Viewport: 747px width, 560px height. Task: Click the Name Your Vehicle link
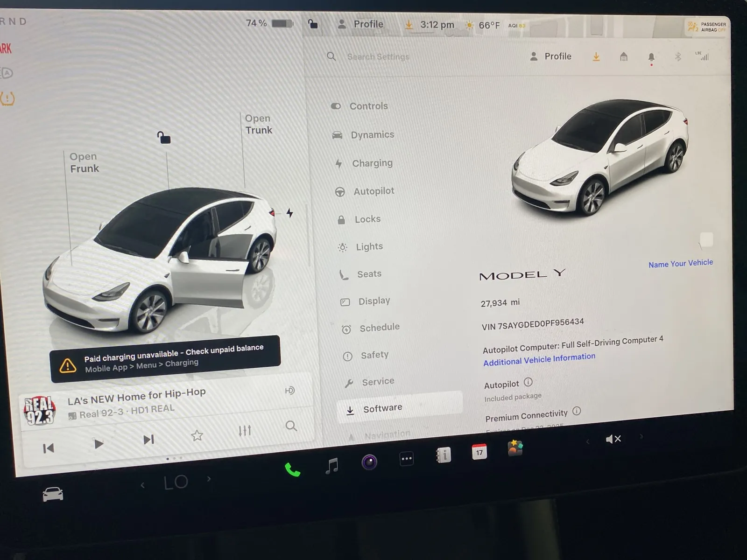(680, 264)
